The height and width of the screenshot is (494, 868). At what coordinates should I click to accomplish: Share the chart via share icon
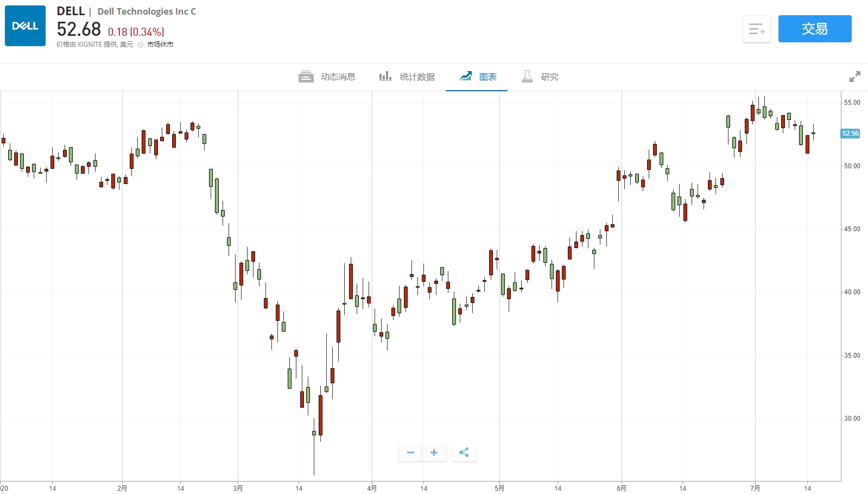[464, 453]
